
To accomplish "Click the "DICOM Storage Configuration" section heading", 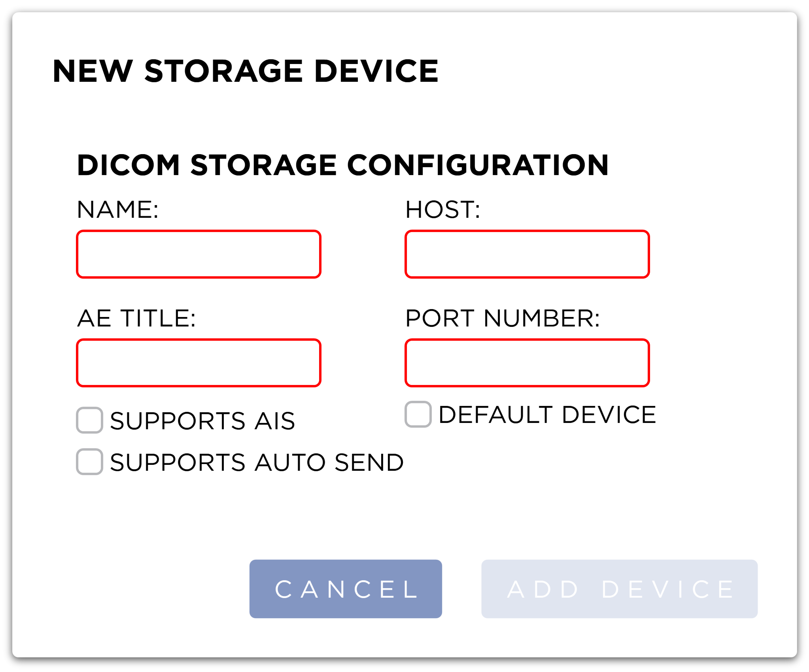I will [342, 165].
